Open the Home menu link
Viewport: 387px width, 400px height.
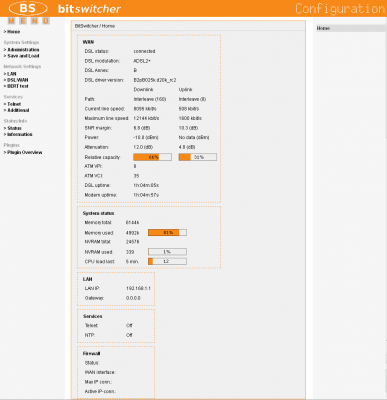12,32
